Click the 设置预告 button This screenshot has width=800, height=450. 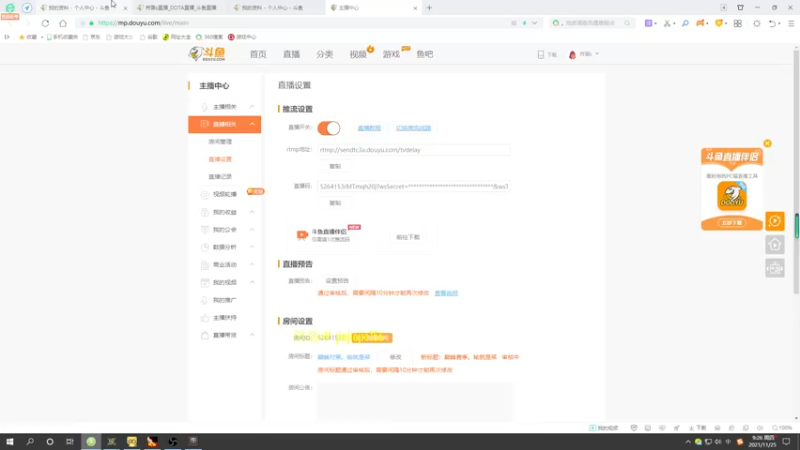coord(337,281)
